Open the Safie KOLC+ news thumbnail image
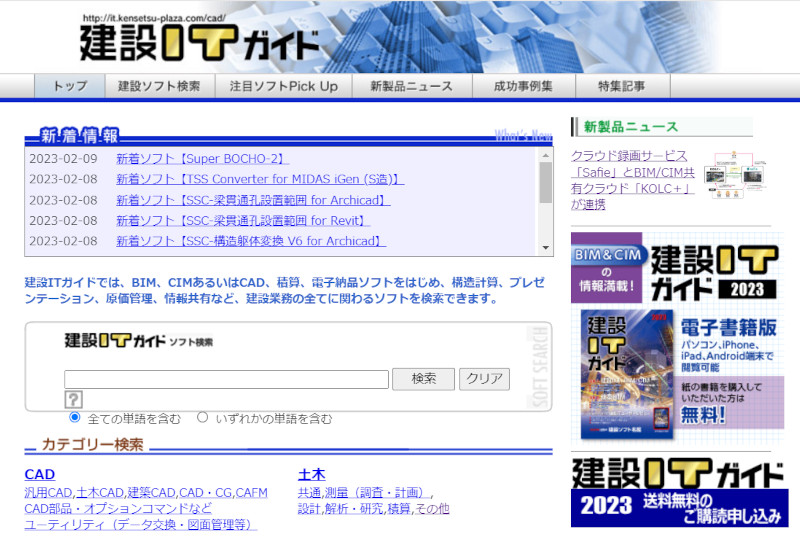 pyautogui.click(x=735, y=175)
